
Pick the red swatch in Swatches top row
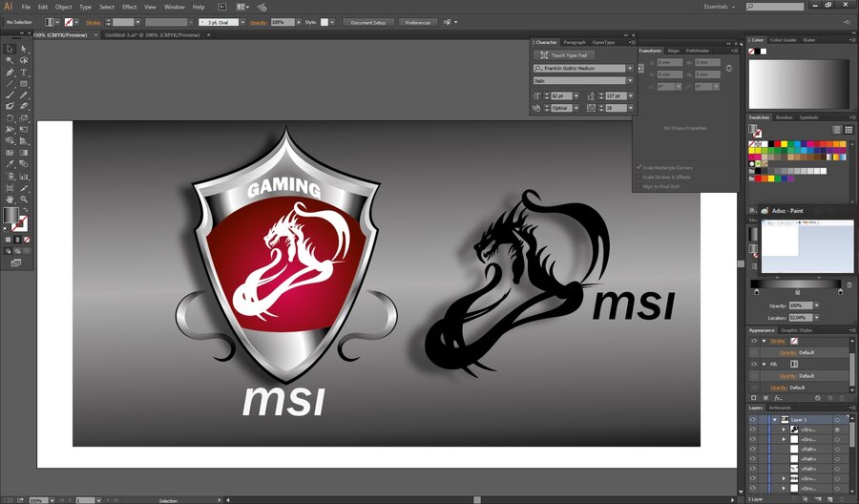(777, 144)
